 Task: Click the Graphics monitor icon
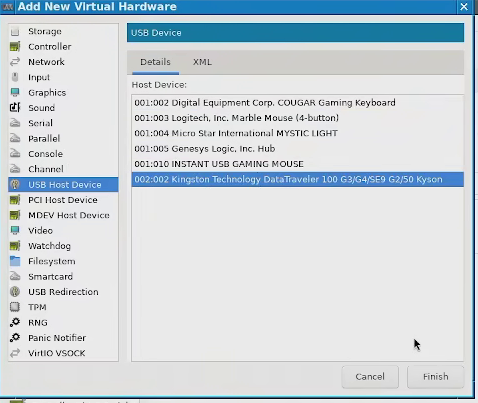tap(15, 93)
